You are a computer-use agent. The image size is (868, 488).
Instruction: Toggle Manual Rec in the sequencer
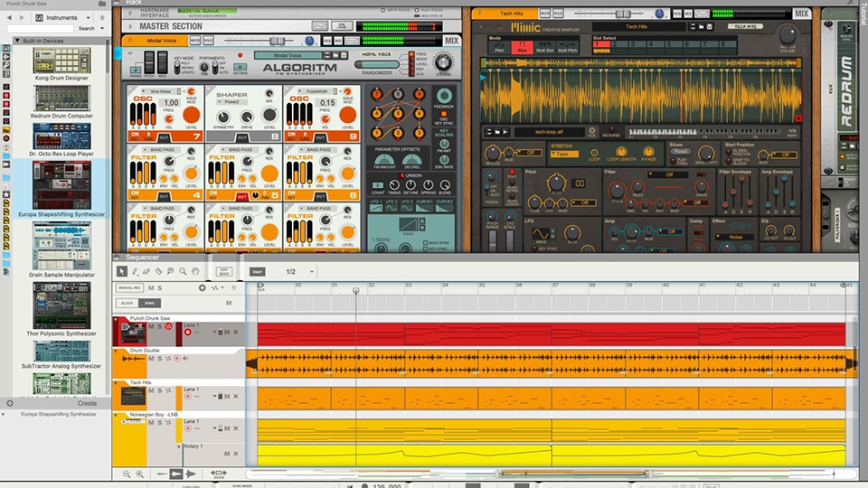tap(129, 287)
